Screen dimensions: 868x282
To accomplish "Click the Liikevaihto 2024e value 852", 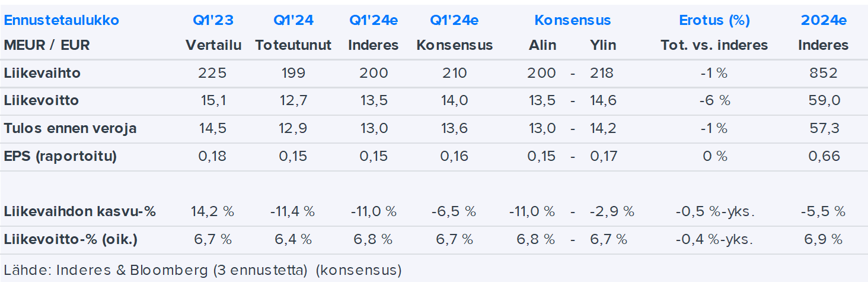I will [824, 73].
